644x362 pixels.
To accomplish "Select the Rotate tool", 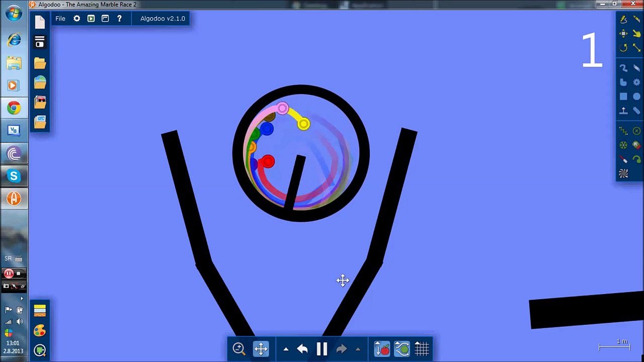I will click(623, 47).
